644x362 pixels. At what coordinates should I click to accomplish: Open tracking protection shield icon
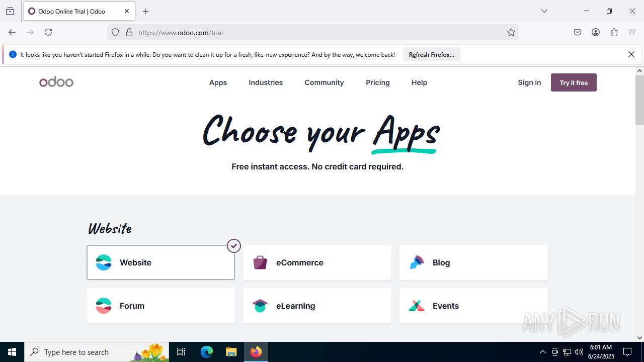coord(115,32)
